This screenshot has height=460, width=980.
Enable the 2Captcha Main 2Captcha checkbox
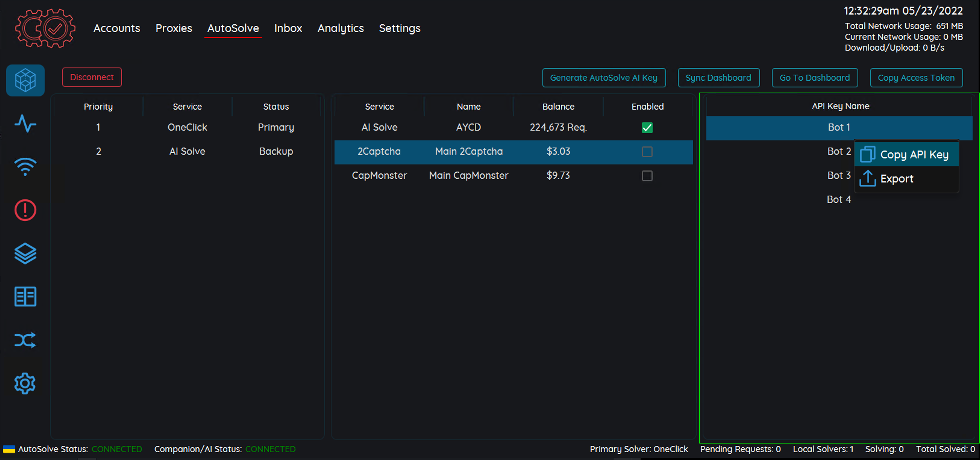[x=647, y=152]
